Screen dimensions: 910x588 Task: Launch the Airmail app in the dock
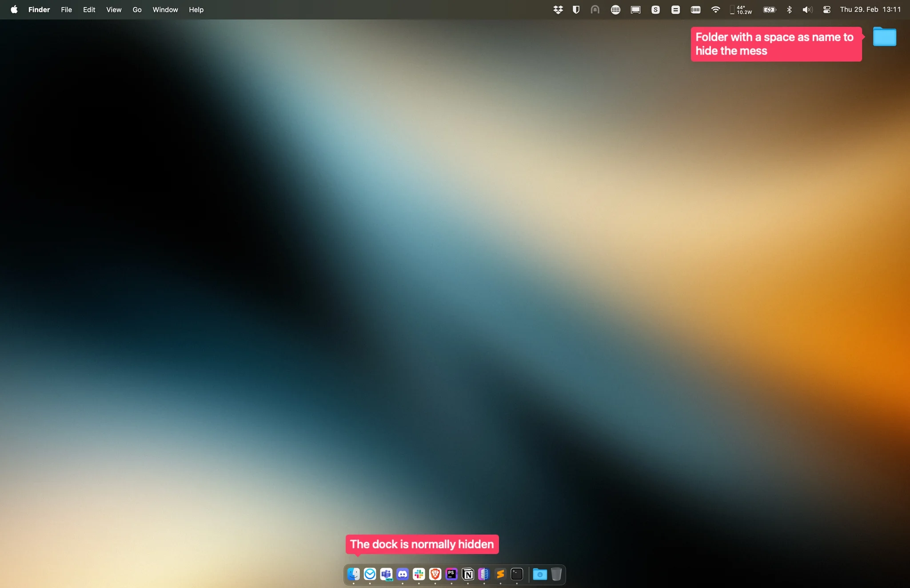370,574
